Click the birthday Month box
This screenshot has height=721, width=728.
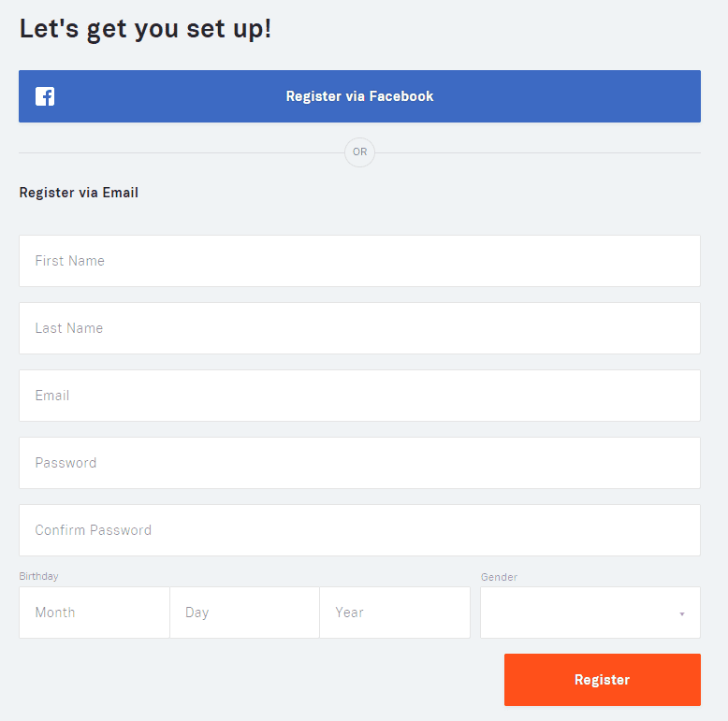pos(95,613)
